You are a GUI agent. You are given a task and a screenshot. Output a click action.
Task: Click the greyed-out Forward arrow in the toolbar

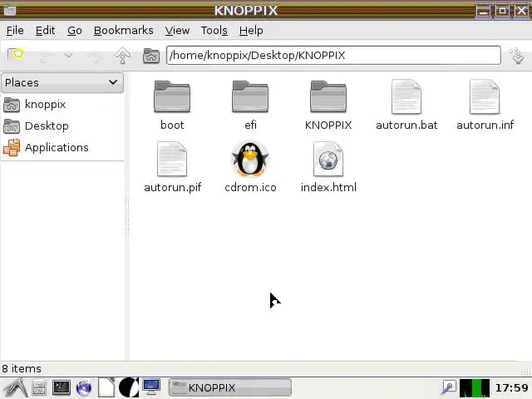coord(95,56)
